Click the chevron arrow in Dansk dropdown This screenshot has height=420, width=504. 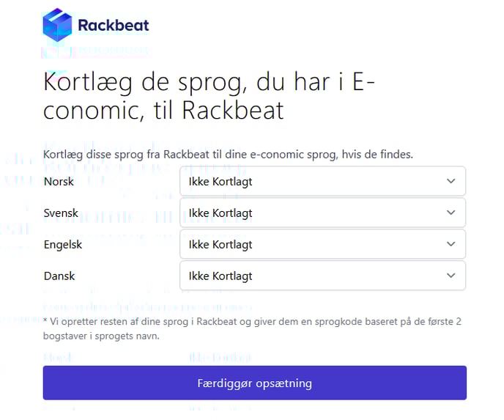coord(451,276)
